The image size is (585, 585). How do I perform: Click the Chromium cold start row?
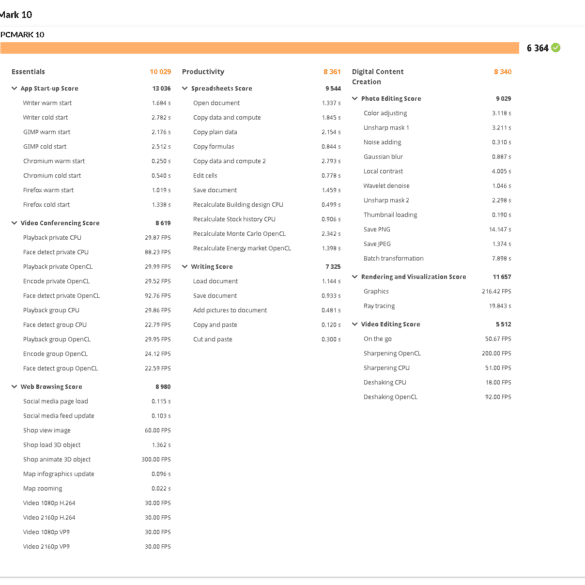(97, 176)
